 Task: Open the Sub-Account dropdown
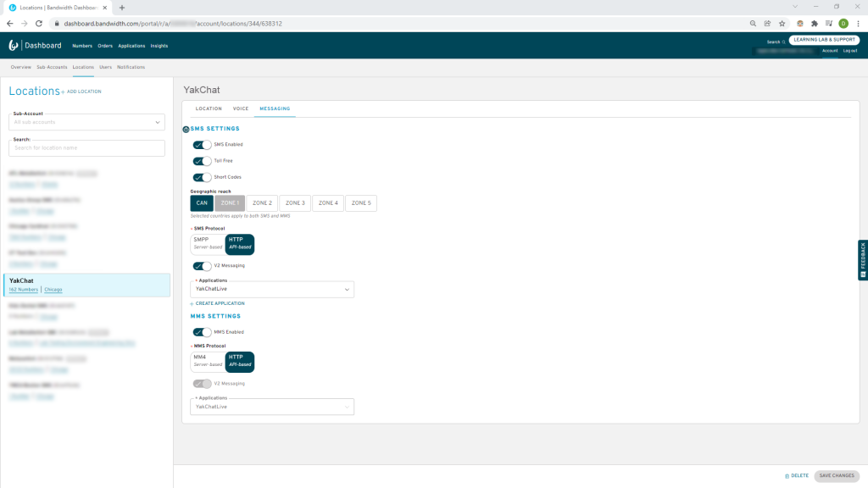[87, 122]
